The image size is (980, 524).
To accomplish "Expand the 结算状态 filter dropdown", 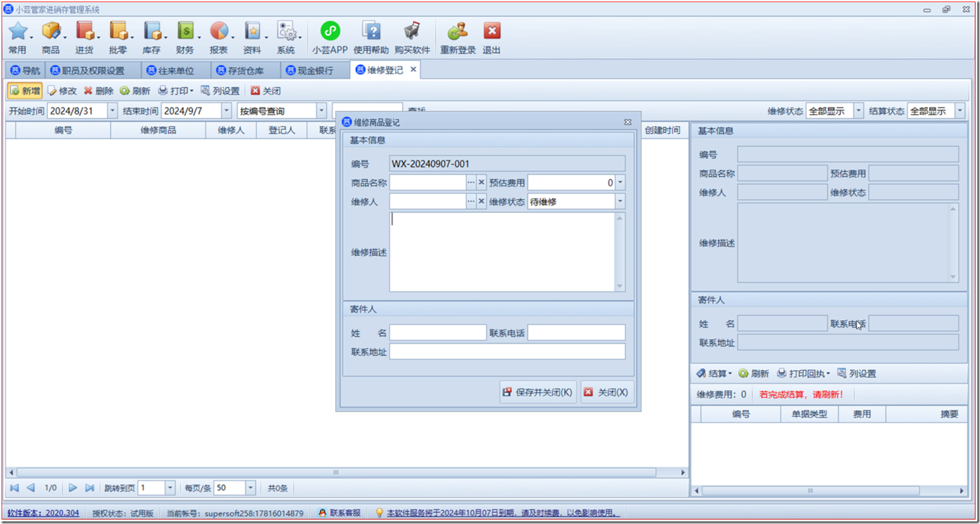I will 959,111.
